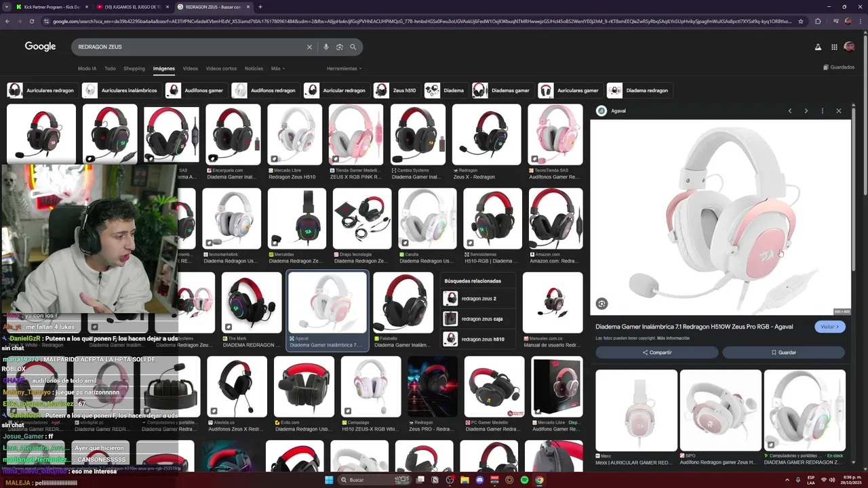Clear the search box with the X icon
Viewport: 868px width, 488px height.
coord(309,47)
